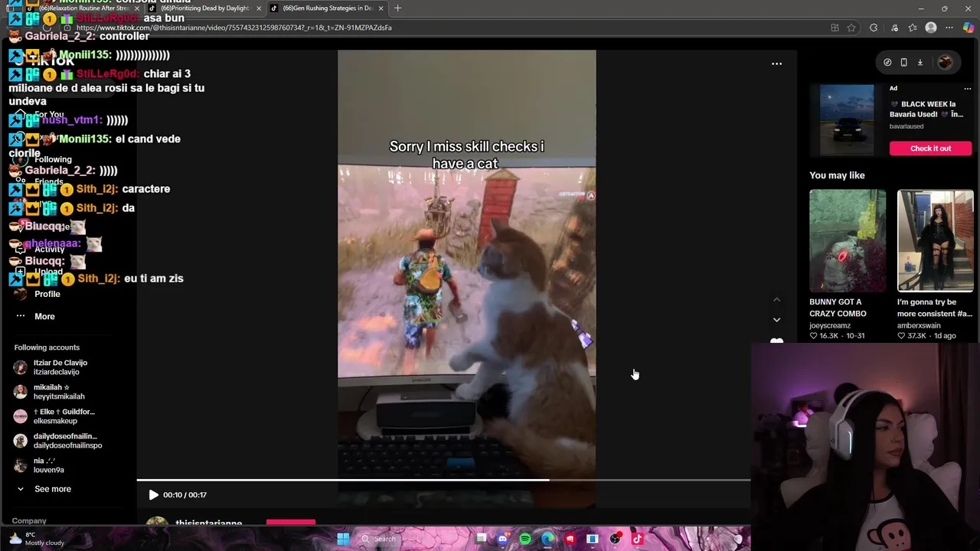Open amberxswain creator link

922,325
